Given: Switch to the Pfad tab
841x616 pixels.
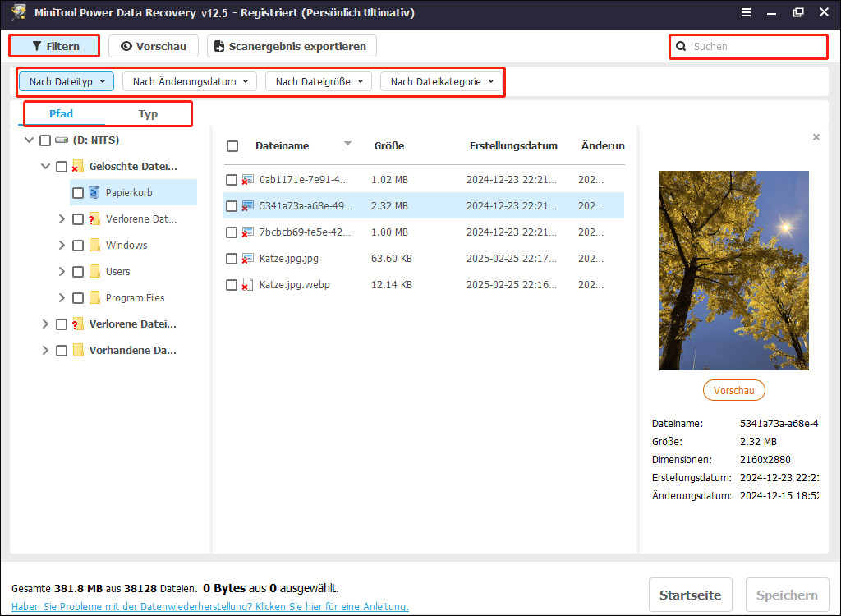Looking at the screenshot, I should (61, 114).
